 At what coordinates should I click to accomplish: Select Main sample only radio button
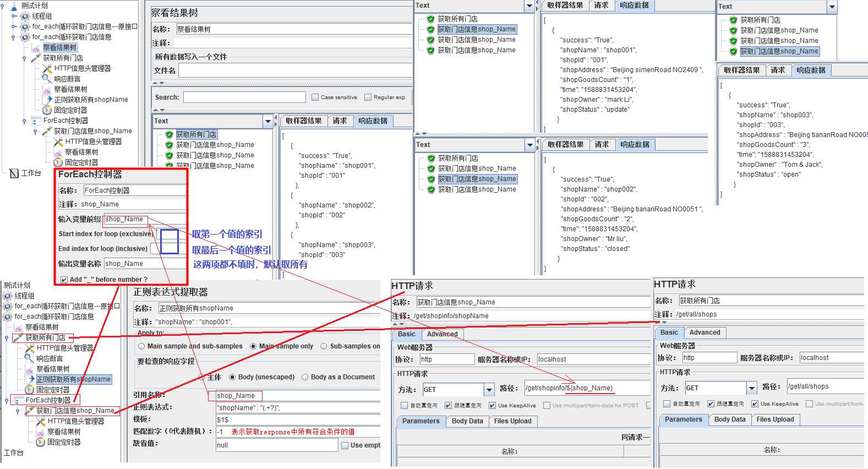click(x=253, y=346)
